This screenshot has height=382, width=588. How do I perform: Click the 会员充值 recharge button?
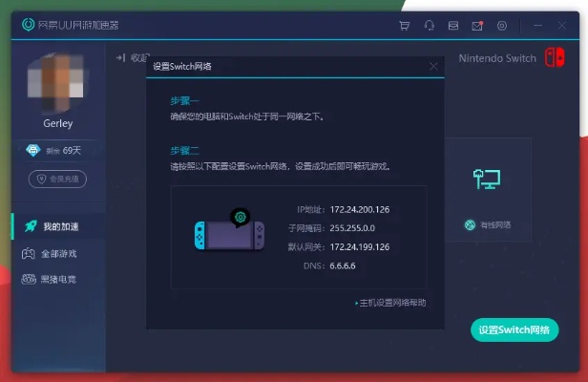[x=57, y=179]
